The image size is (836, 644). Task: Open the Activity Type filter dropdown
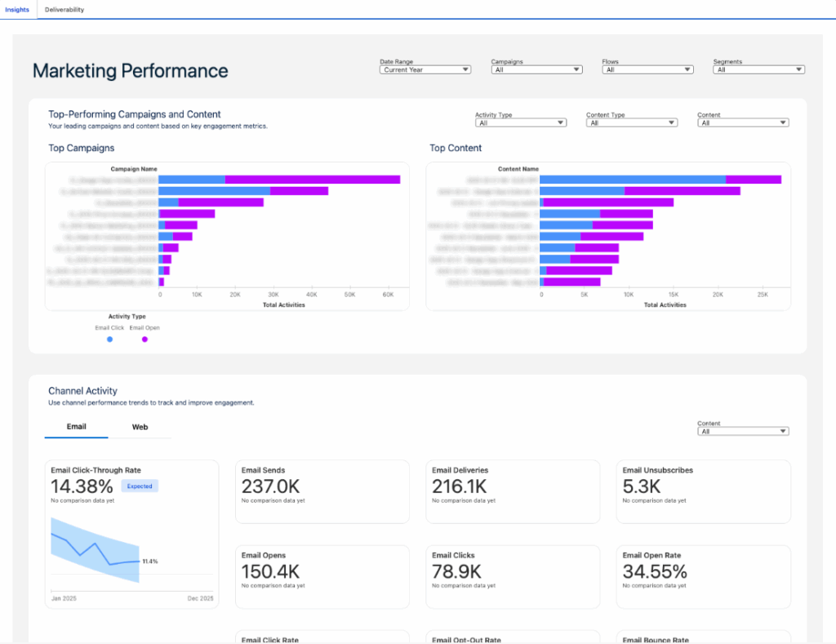tap(520, 122)
